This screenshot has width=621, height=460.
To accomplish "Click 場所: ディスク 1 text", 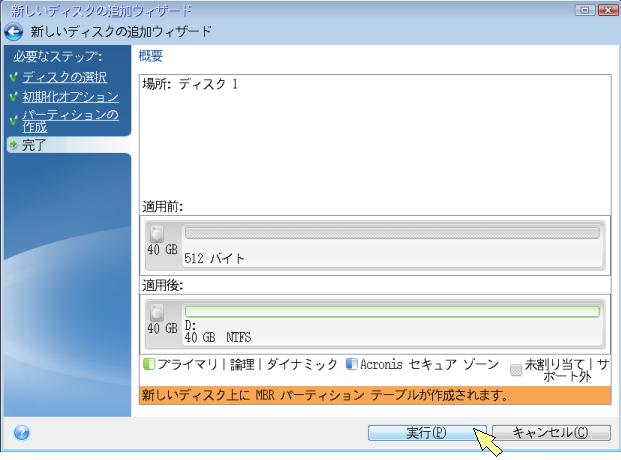I will click(190, 84).
